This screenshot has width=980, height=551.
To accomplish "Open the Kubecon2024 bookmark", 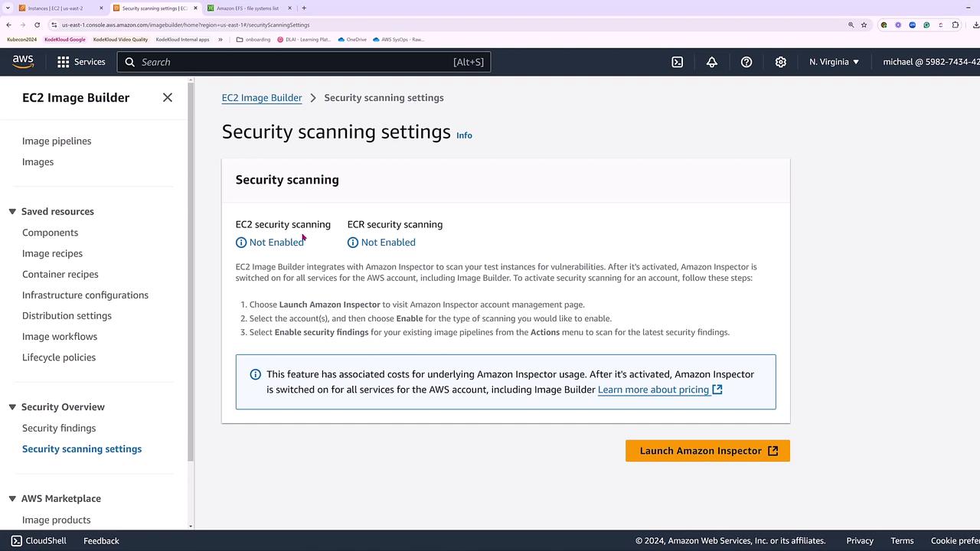I will click(21, 39).
